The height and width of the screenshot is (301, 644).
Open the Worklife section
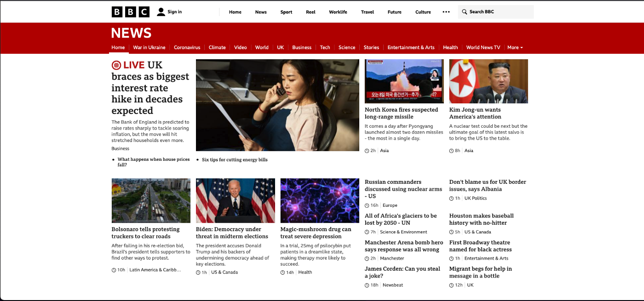coord(338,12)
